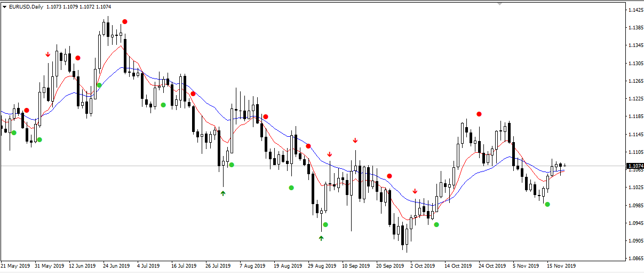Click the 31 May 2019 date label
The width and height of the screenshot is (644, 273).
pos(49,266)
